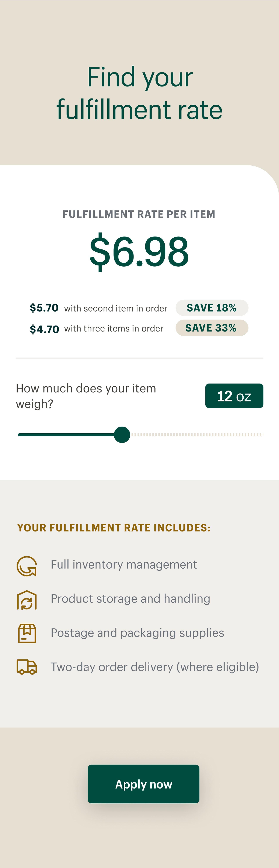Click the postage package box icon
279x868 pixels.
[x=27, y=633]
